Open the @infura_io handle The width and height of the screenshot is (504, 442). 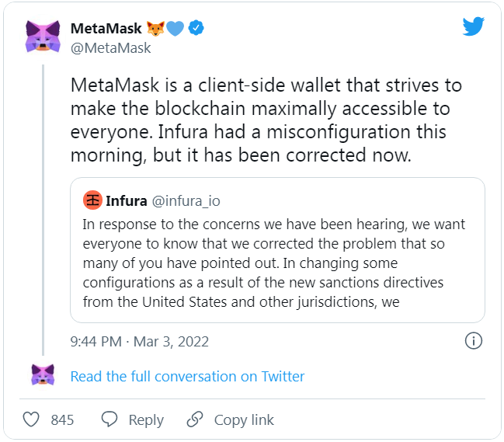[186, 201]
